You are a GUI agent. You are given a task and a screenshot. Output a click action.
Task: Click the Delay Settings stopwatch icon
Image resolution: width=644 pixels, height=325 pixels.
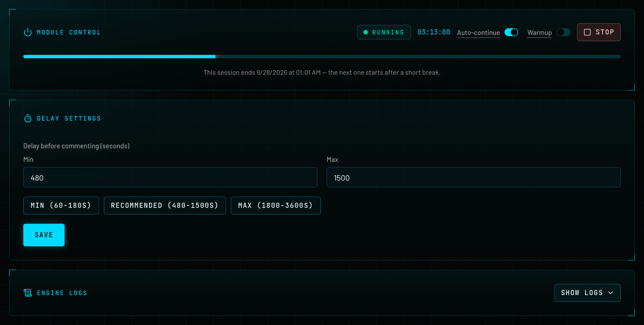tap(28, 118)
